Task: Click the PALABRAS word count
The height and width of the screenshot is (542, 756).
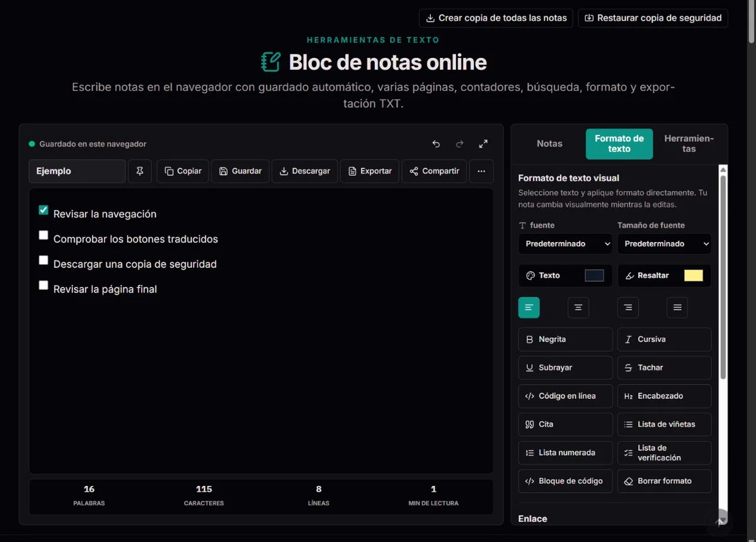Action: click(x=89, y=496)
